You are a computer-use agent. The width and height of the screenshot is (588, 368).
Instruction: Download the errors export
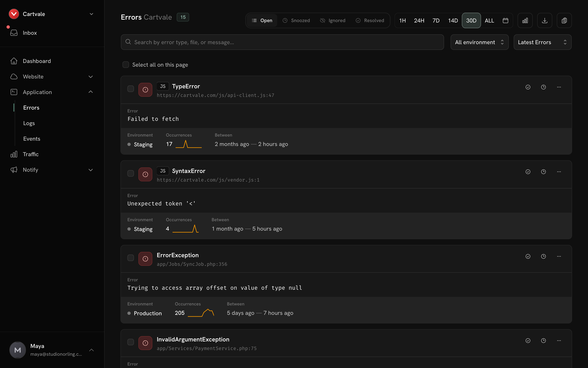(x=545, y=20)
